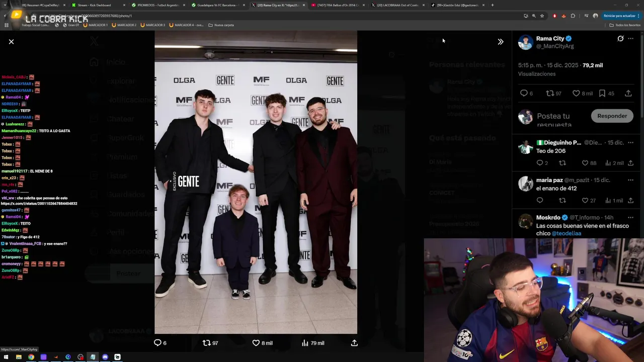644x362 pixels.
Task: Open Dieguinho P... commenter profile avatar
Action: coord(525,147)
